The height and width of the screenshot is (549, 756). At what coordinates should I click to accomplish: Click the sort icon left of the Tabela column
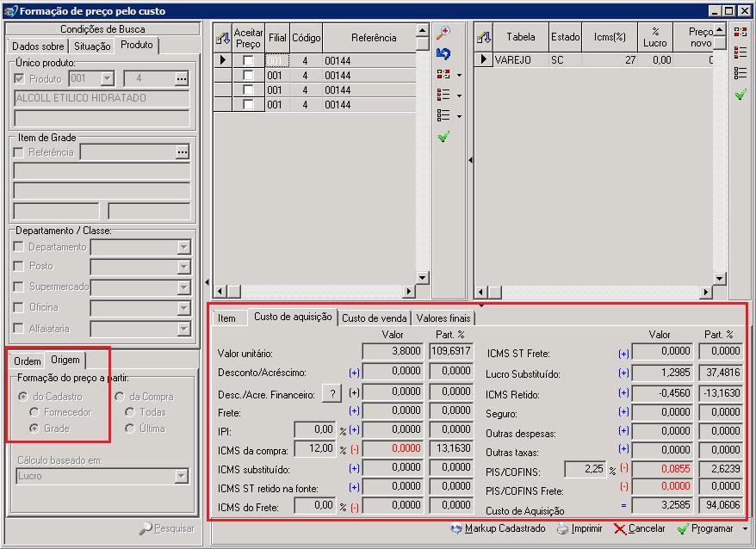click(484, 37)
